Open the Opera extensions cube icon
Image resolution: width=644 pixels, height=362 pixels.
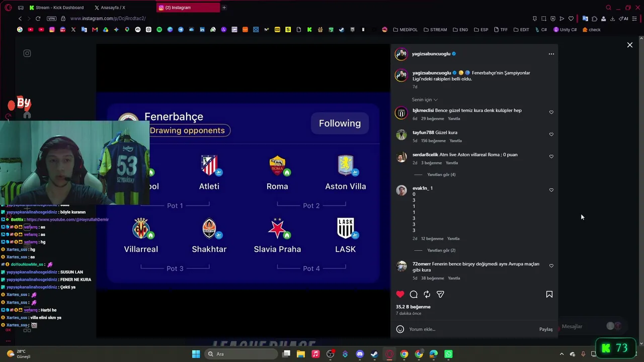coord(594,19)
